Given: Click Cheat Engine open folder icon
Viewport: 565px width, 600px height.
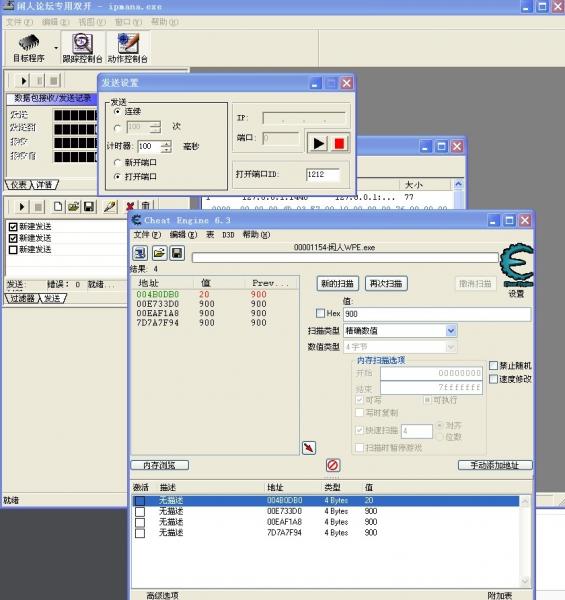Looking at the screenshot, I should coord(159,253).
